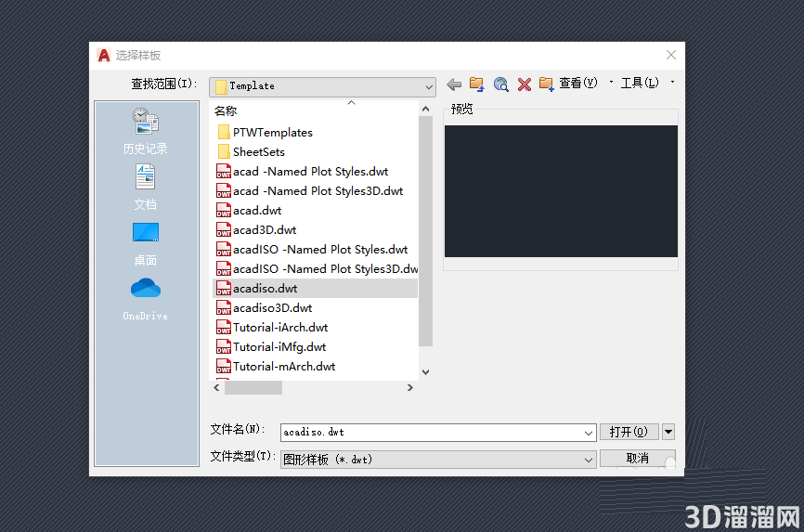Open the History (历史记录) sidebar shortcut

point(146,131)
